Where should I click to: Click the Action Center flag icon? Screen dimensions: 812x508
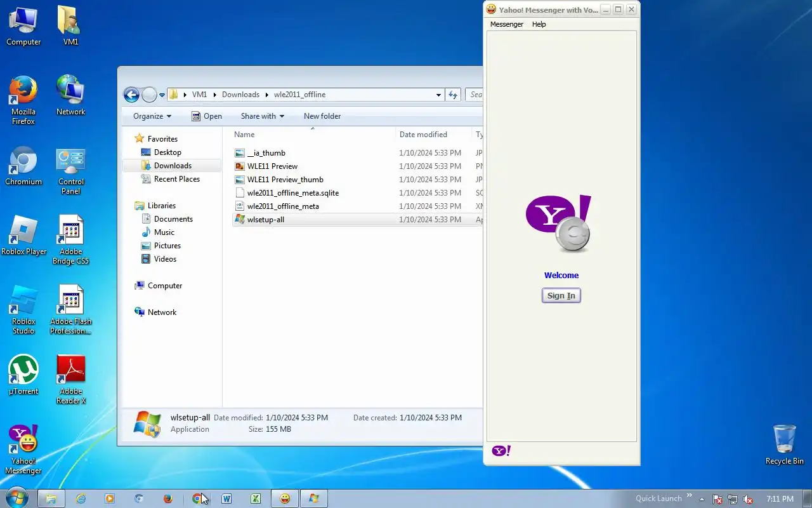coord(717,499)
